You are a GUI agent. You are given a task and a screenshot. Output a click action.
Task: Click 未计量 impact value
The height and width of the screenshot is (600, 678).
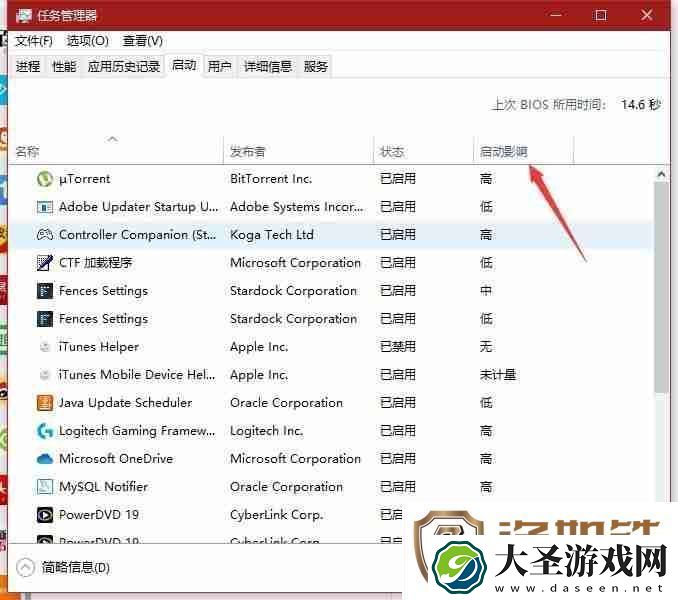pyautogui.click(x=498, y=375)
